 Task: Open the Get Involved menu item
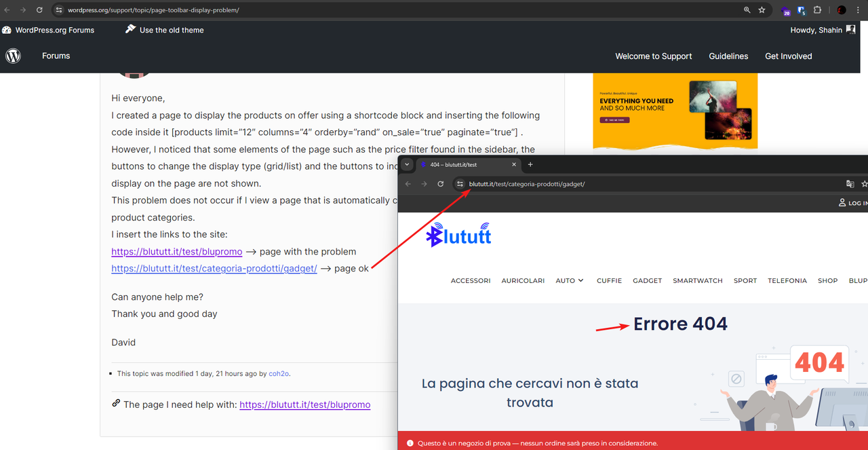(788, 56)
